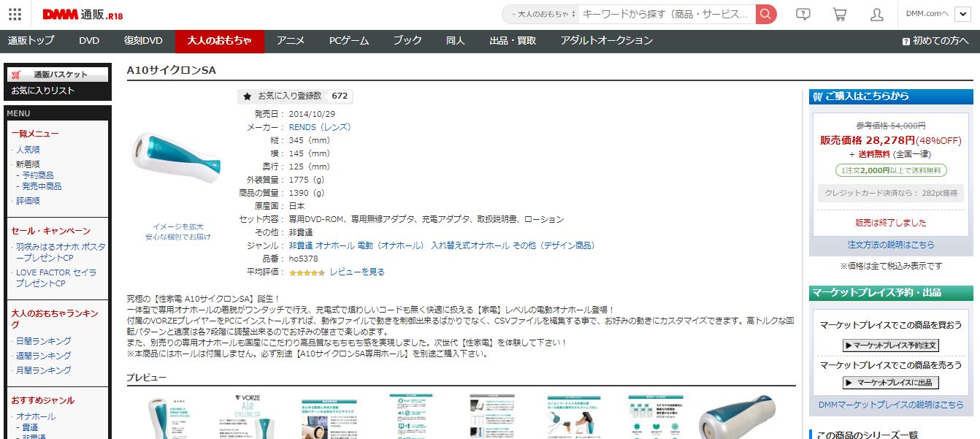This screenshot has width=980, height=439.
Task: Open the 日間ランキング link
Action: pos(44,341)
